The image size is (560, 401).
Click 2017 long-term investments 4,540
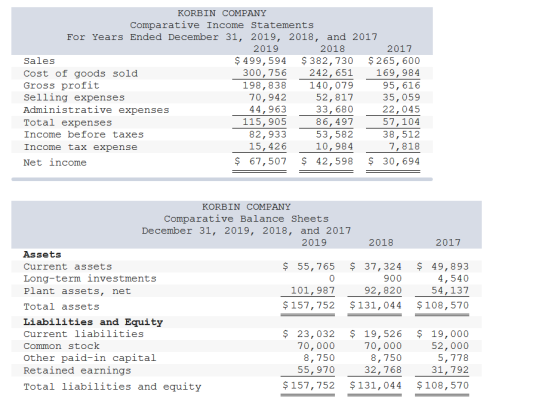pos(453,279)
